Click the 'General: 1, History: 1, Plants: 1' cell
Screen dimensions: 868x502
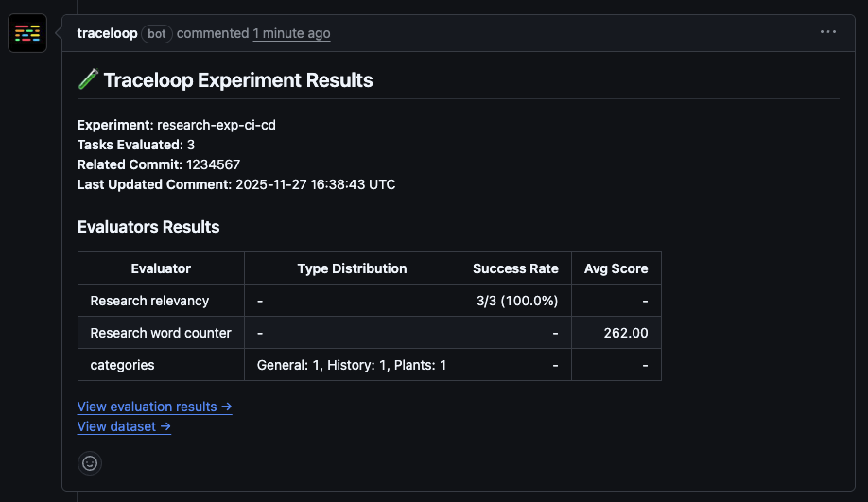(x=352, y=365)
